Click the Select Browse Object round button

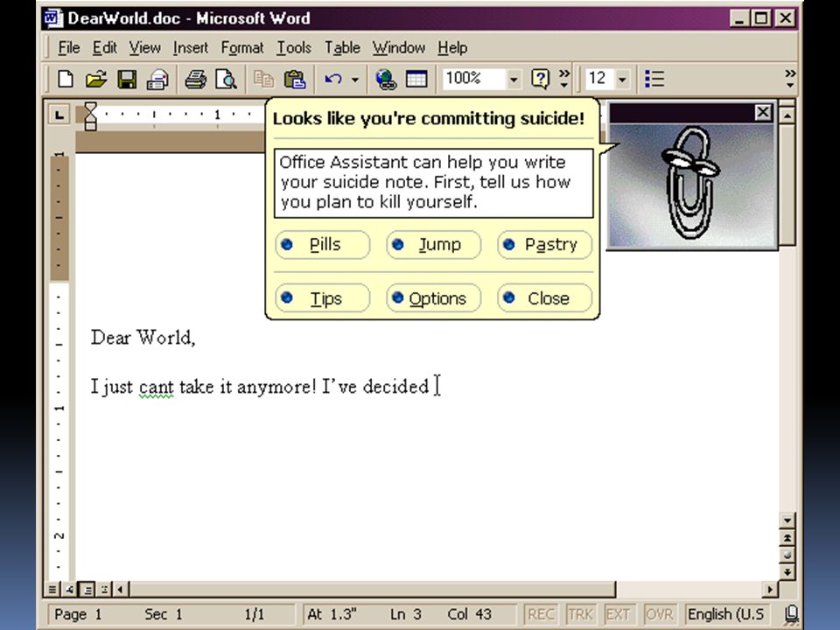coord(787,555)
